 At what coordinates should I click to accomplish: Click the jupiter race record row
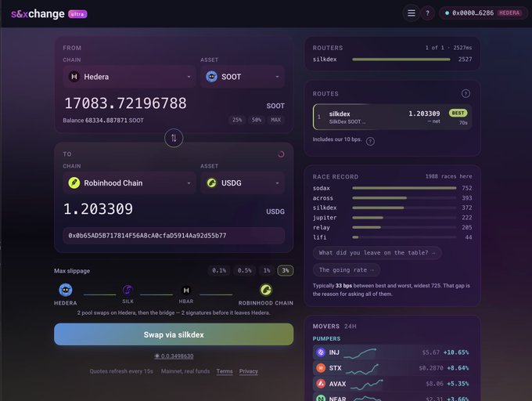click(x=392, y=218)
